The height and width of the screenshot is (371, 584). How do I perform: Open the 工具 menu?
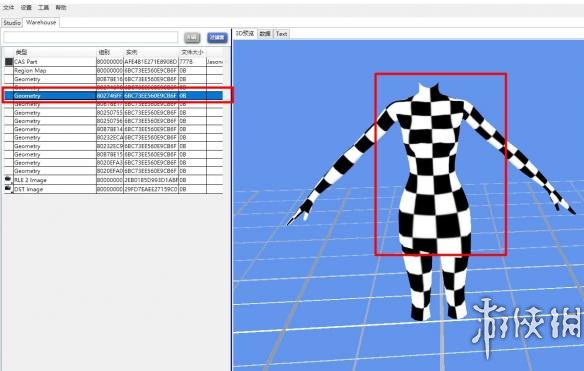[44, 7]
